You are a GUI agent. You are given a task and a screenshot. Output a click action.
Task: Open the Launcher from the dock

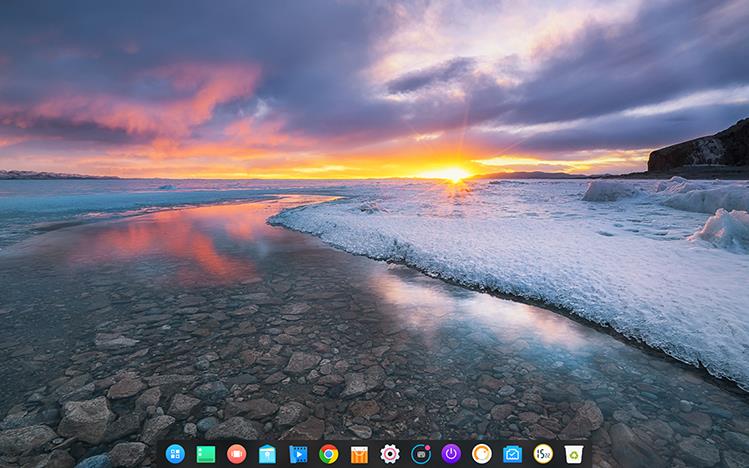click(x=175, y=454)
